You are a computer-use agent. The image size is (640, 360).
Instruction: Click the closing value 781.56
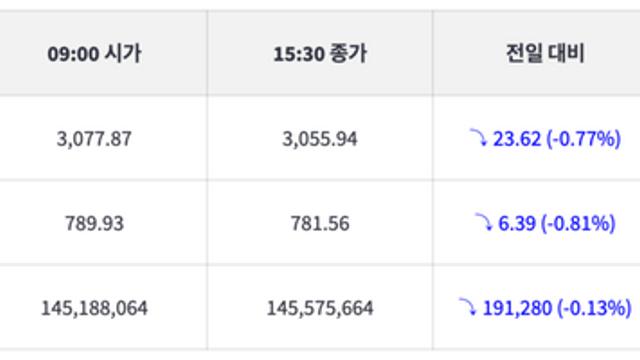coord(320,223)
